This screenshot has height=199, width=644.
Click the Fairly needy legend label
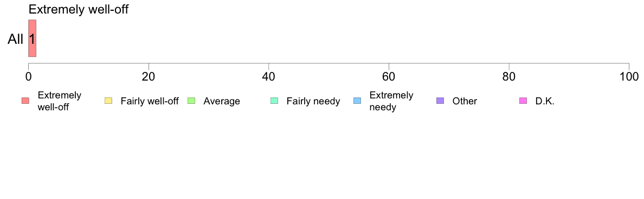[x=313, y=101]
